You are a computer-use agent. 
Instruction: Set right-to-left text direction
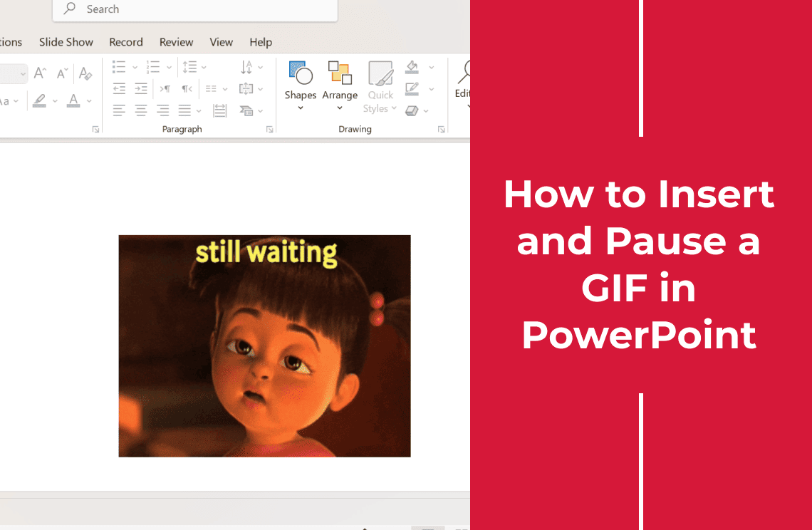[187, 88]
